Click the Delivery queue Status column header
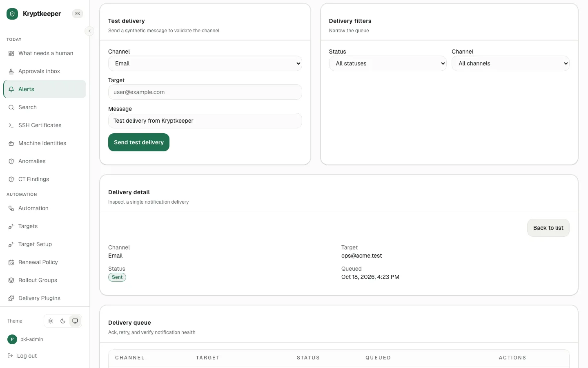 coord(308,358)
